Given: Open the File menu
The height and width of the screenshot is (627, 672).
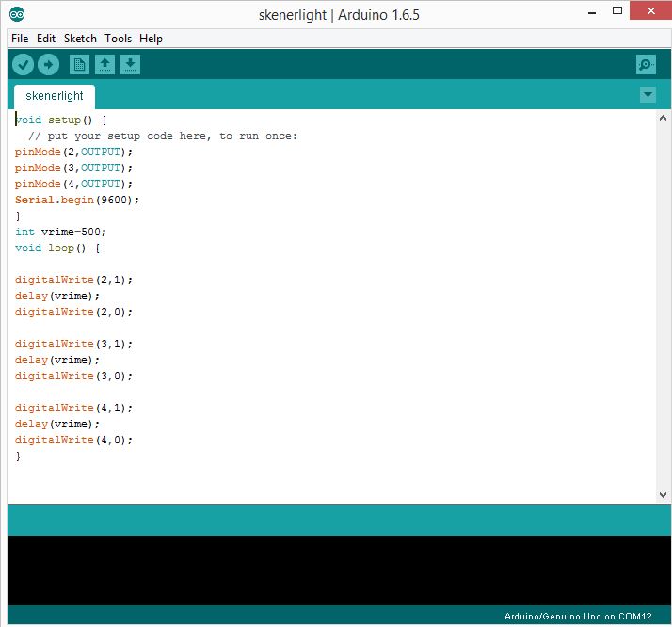Looking at the screenshot, I should click(x=20, y=39).
